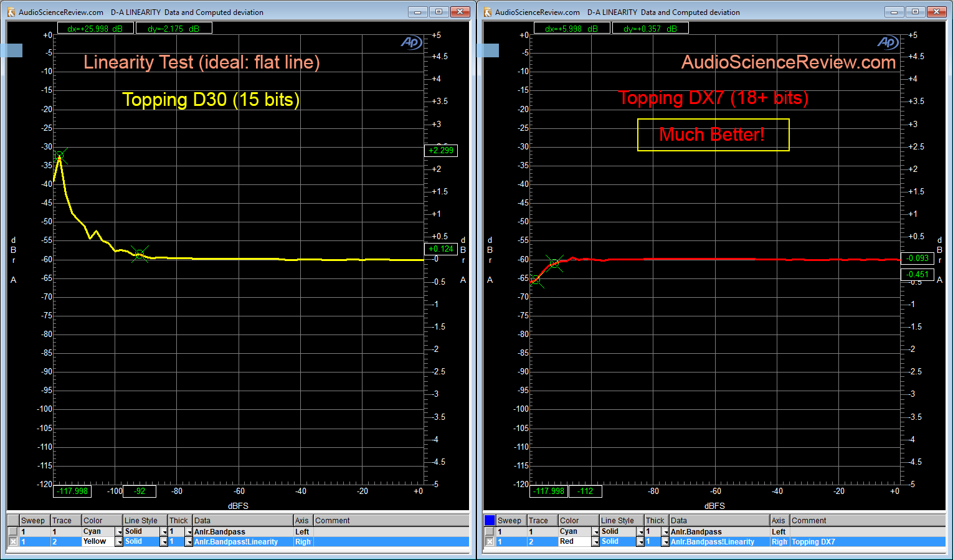Click the AP logo in the Topping D30 graph
This screenshot has height=560, width=953.
click(411, 42)
